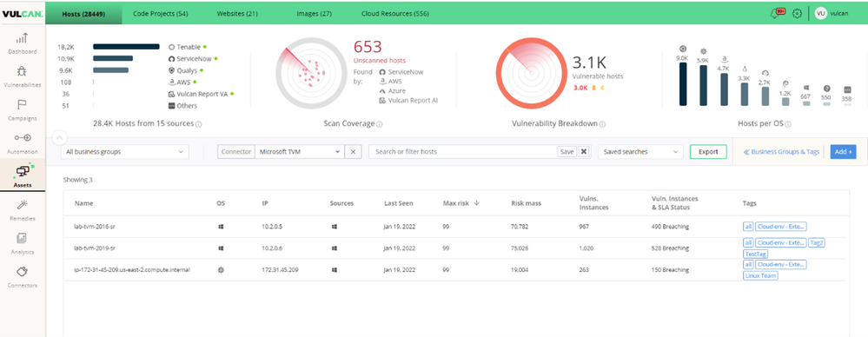Open the Dashboard sidebar icon
Image resolution: width=868 pixels, height=337 pixels.
(22, 38)
